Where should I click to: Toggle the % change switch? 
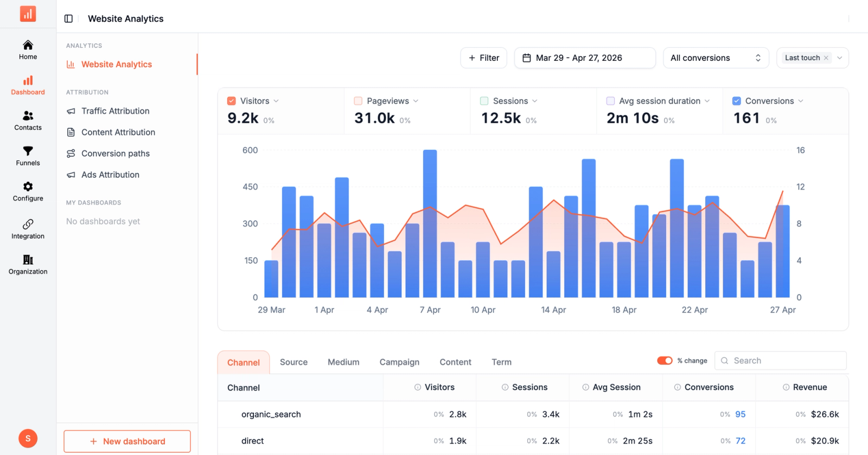pyautogui.click(x=665, y=361)
